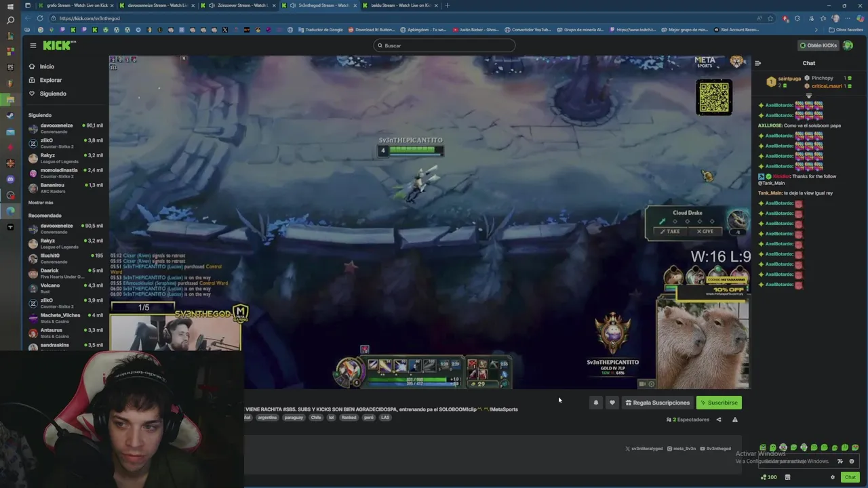Focus the Buscar search field
Image resolution: width=868 pixels, height=488 pixels.
click(x=443, y=45)
